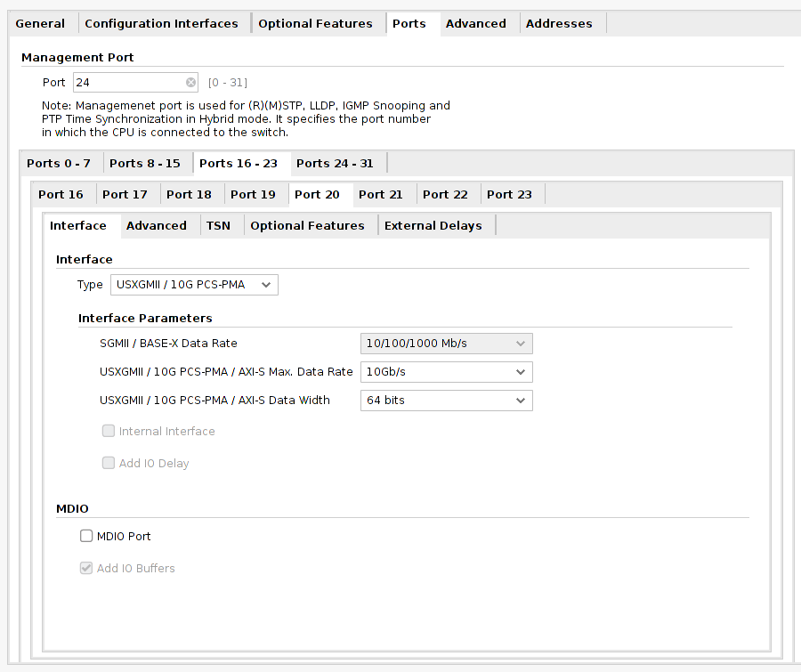Enable the MDIO Port checkbox
Screen dimensions: 801x672
tap(86, 536)
